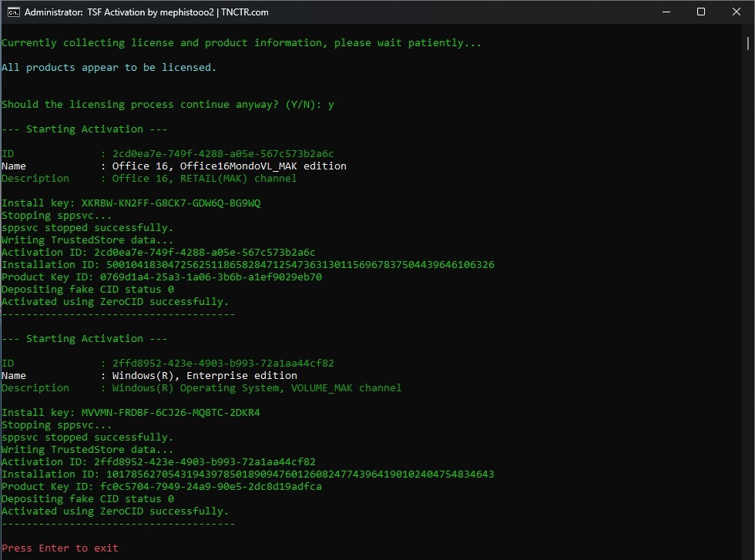755x560 pixels.
Task: Click the command prompt icon in title bar
Action: (13, 12)
